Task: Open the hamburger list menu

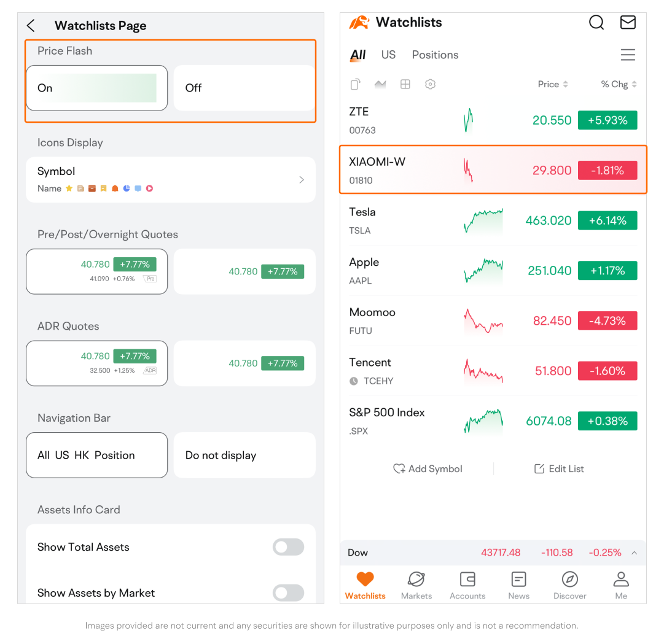Action: point(627,55)
